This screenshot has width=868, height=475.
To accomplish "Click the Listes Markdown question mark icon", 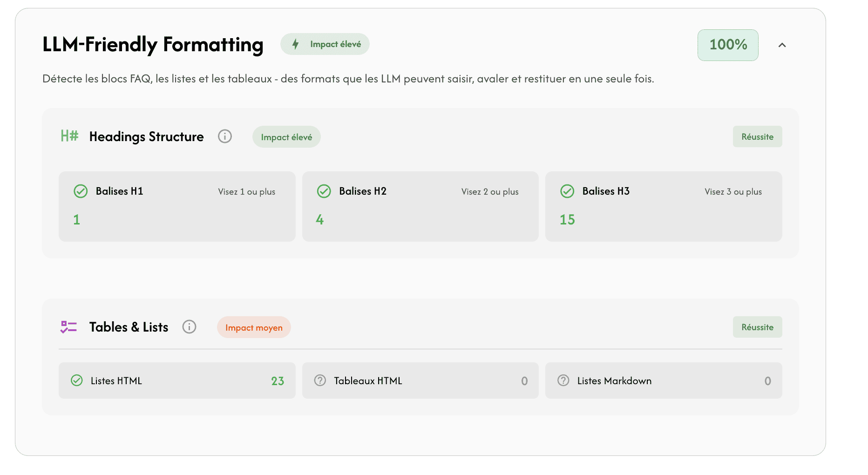I will pos(563,380).
